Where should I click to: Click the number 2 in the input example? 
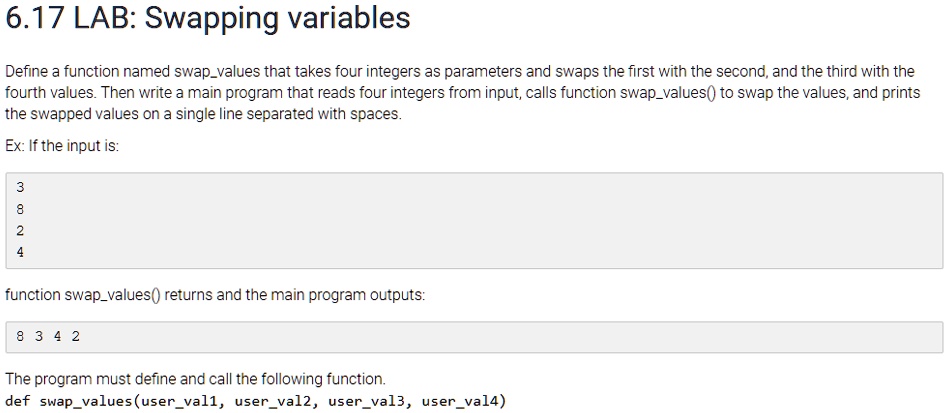point(21,231)
